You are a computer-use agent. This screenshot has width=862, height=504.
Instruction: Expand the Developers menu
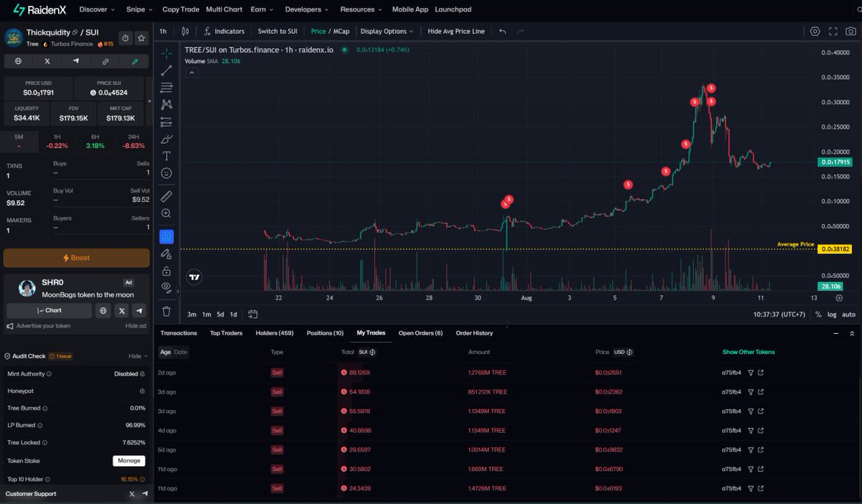pyautogui.click(x=307, y=9)
